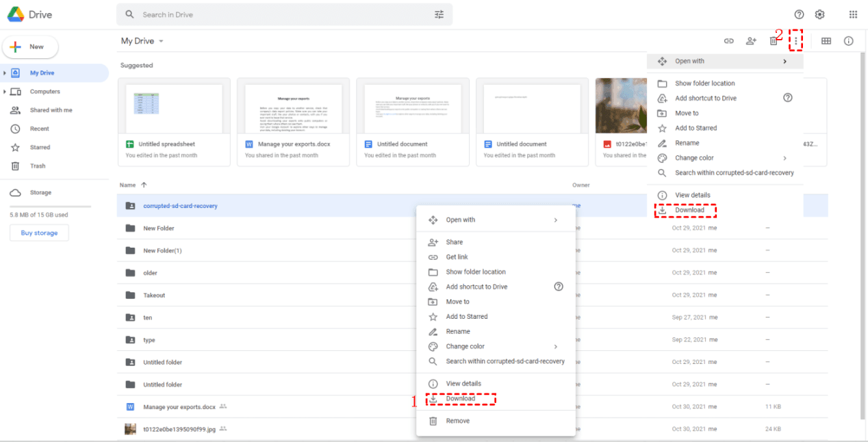Click the Google Drive logo
Screen dimensions: 868x442
pos(16,14)
